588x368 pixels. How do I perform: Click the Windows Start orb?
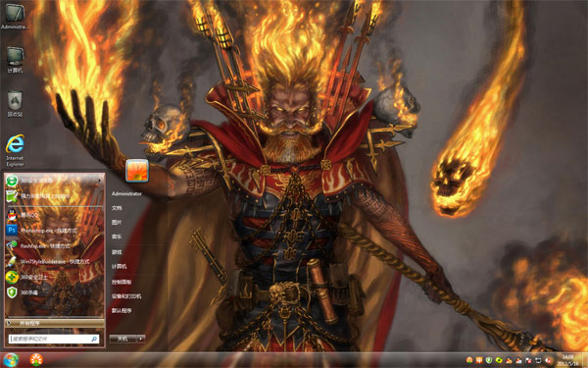11,360
